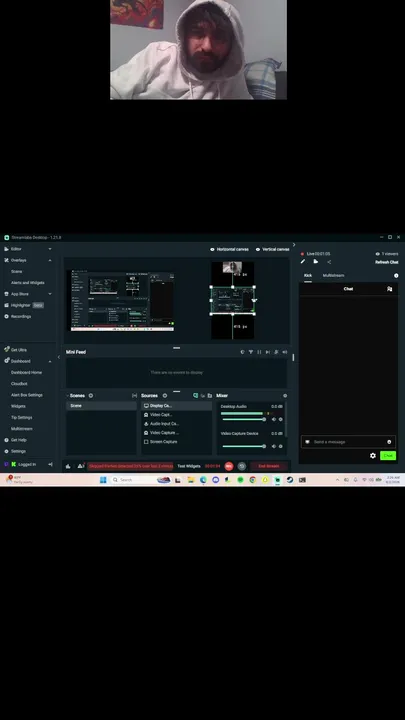Click the edit stream info pencil icon
This screenshot has width=405, height=720.
click(303, 262)
